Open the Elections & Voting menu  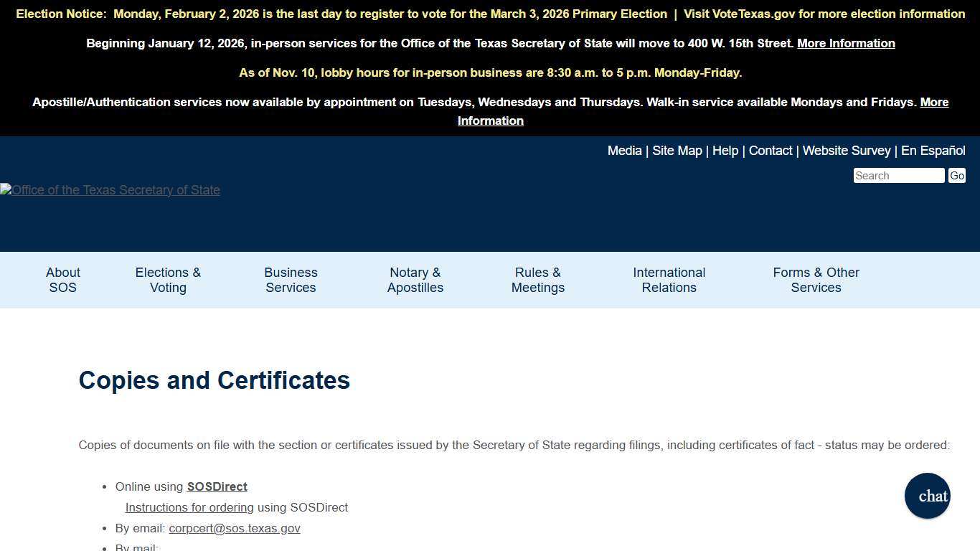167,280
